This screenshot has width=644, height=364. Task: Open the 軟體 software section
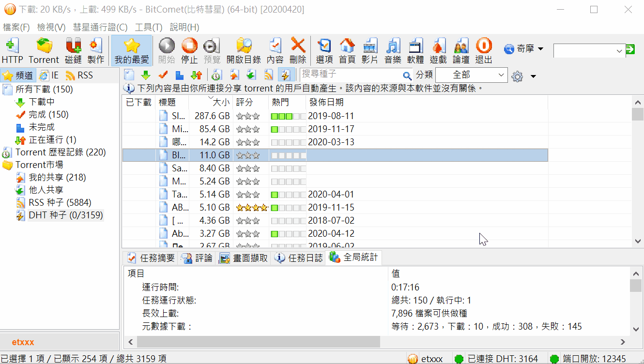[x=415, y=51]
